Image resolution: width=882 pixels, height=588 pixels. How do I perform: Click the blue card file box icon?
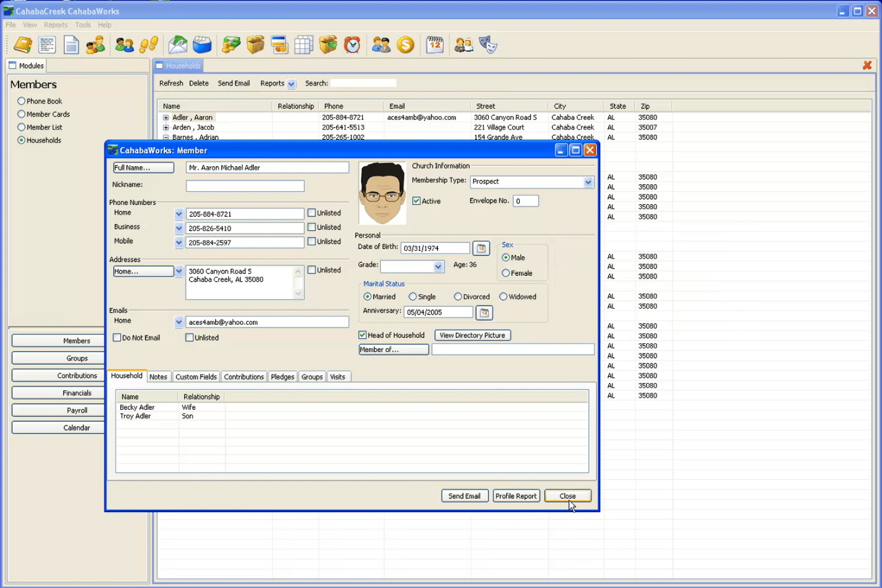(202, 45)
